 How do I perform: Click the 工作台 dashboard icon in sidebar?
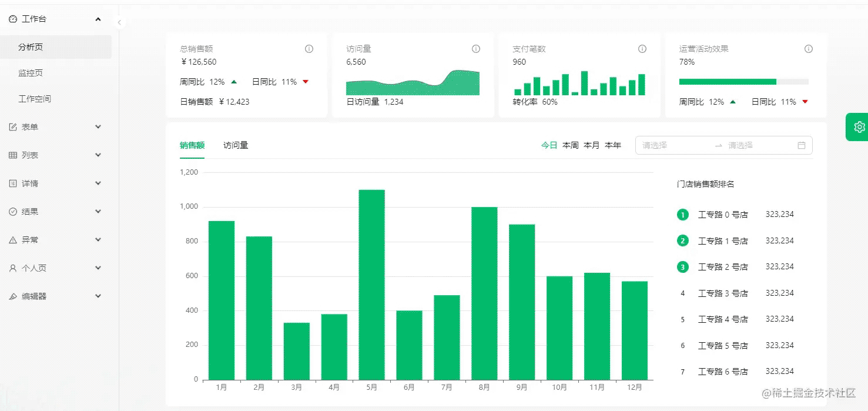[13, 19]
